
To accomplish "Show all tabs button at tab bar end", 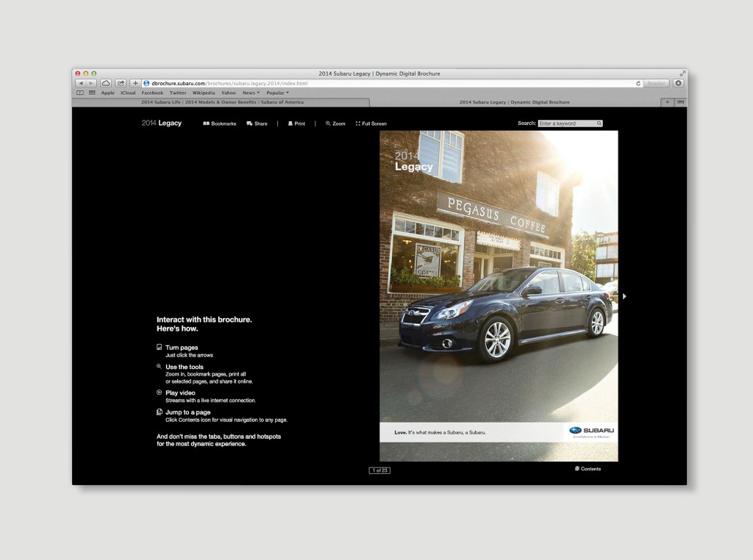I will click(x=680, y=102).
